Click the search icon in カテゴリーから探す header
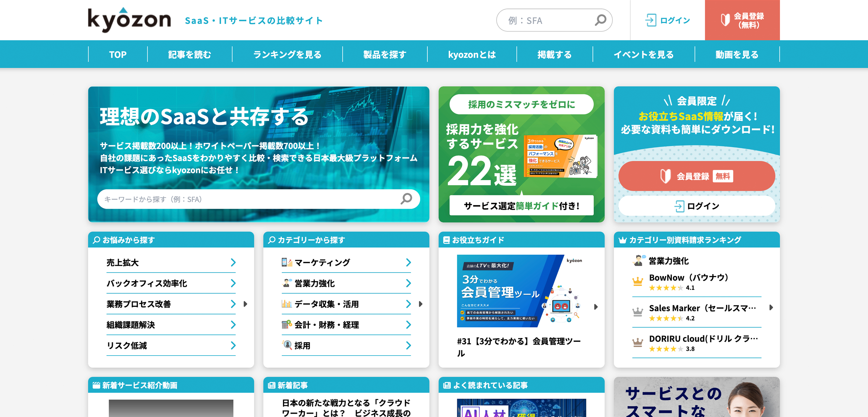The image size is (868, 417). point(272,240)
